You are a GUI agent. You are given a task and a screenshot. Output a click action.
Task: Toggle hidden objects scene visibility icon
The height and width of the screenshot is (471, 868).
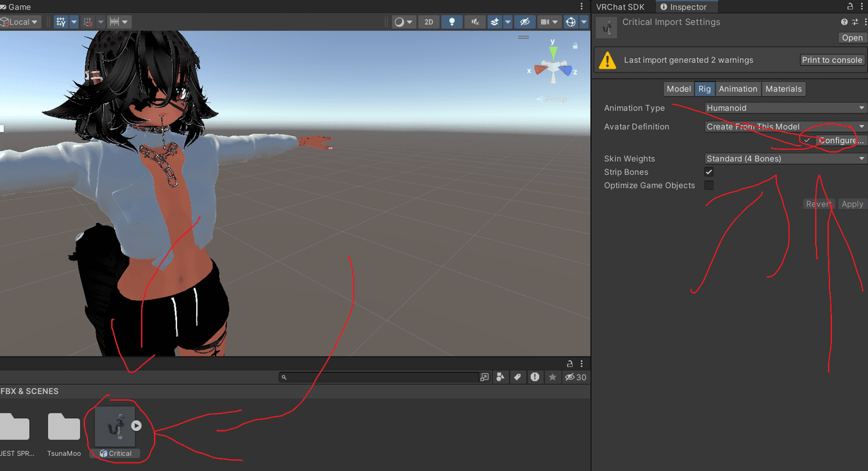(524, 22)
